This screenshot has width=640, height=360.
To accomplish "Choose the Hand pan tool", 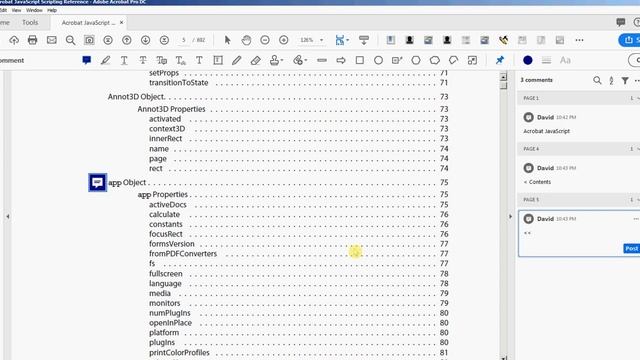I will tap(246, 40).
